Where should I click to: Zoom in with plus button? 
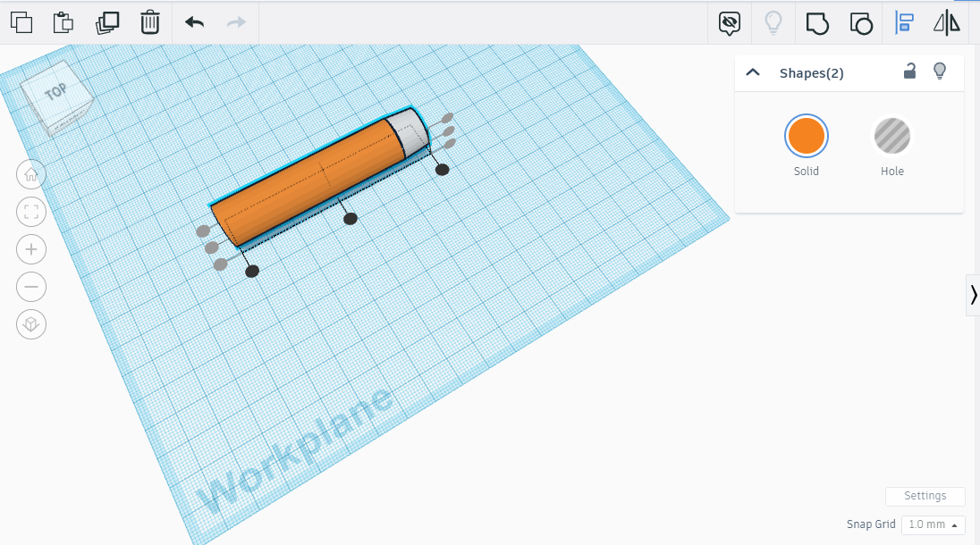coord(31,249)
